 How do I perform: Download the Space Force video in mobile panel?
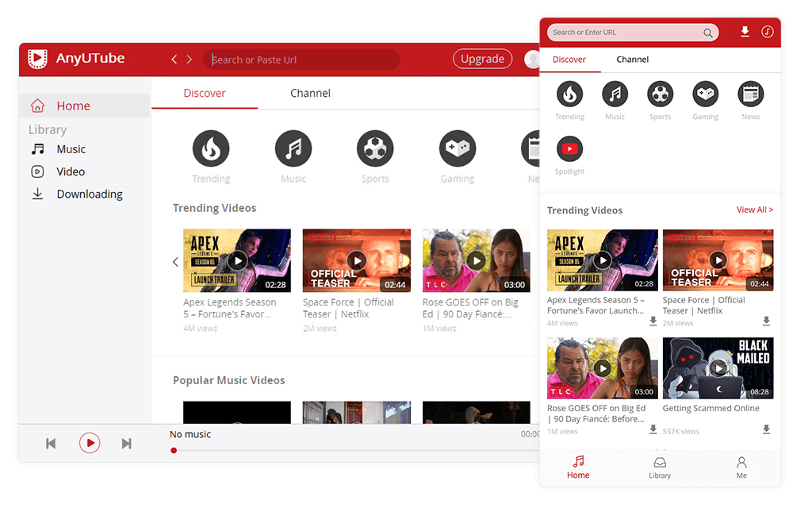point(767,321)
